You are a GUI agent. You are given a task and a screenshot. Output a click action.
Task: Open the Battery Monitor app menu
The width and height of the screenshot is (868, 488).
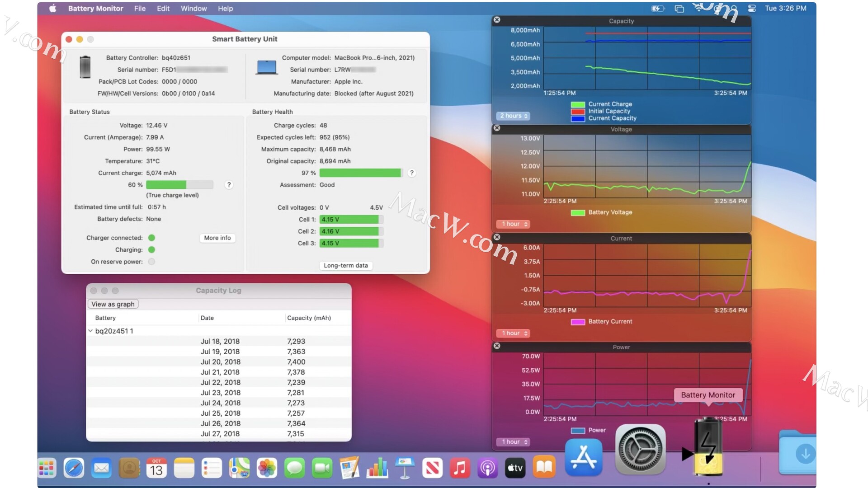95,8
